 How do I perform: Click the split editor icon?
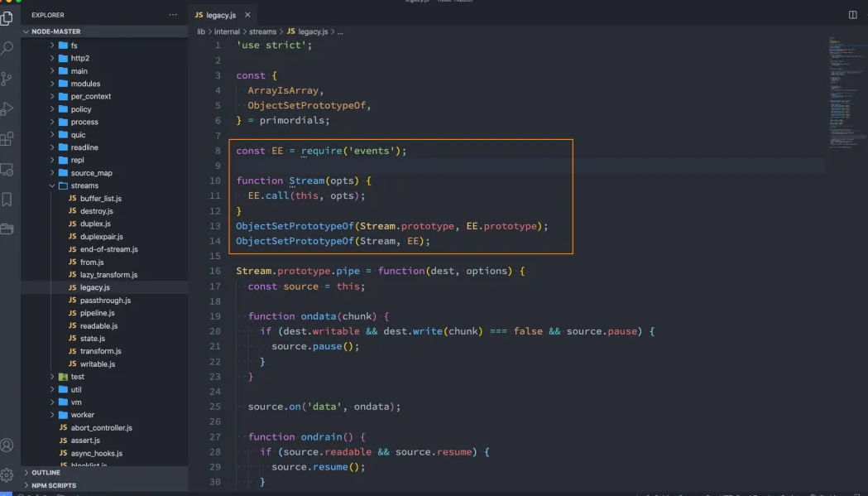tap(853, 15)
